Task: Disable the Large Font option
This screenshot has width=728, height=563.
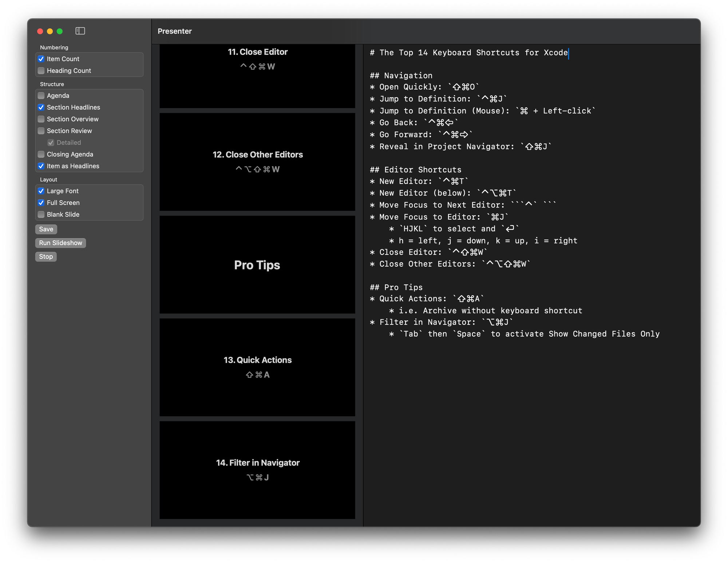Action: (x=41, y=191)
